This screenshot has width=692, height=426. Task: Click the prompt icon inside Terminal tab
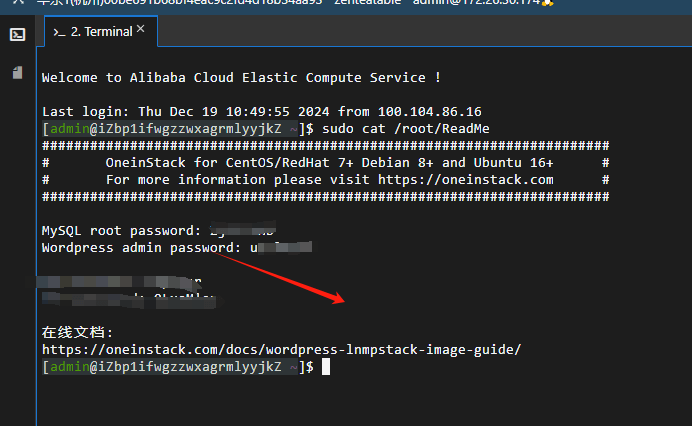tap(59, 32)
